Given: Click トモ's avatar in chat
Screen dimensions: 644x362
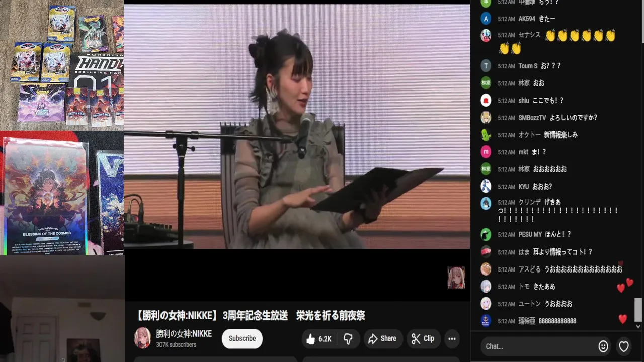Looking at the screenshot, I should click(486, 286).
